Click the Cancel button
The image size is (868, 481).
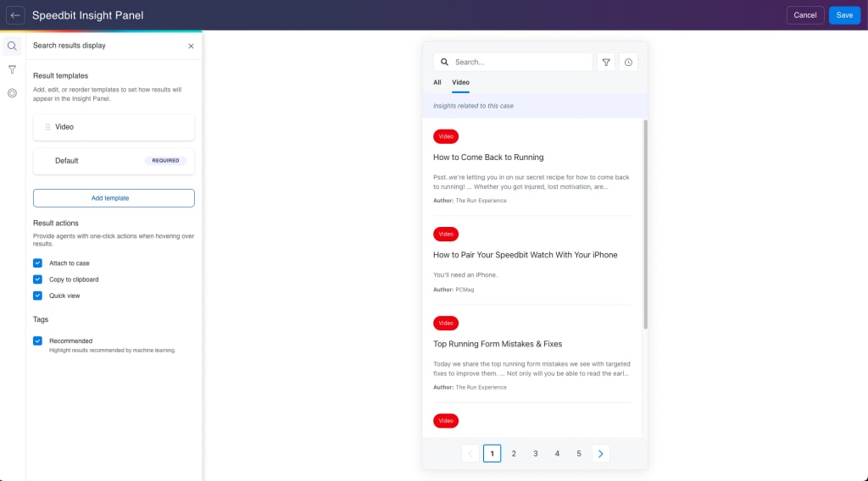tap(804, 15)
